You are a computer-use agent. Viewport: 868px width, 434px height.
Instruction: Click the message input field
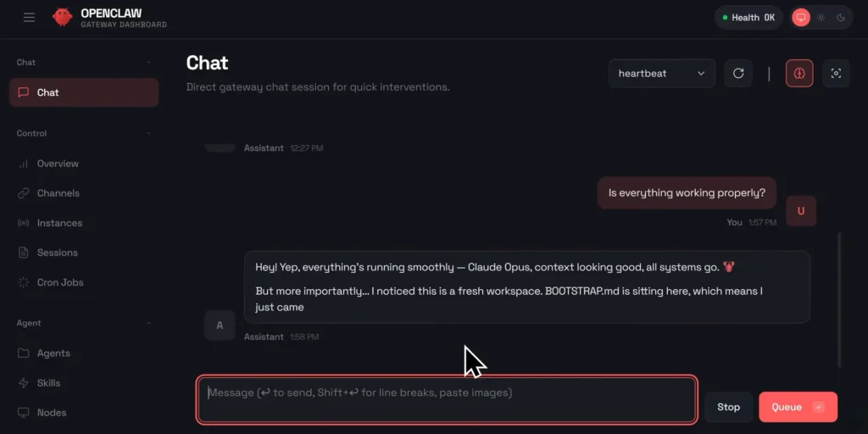tap(447, 399)
